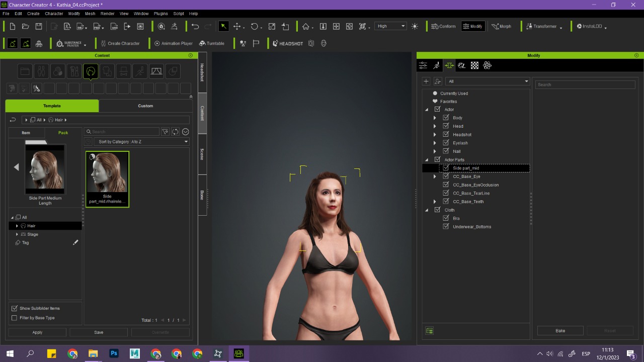Toggle the Side part_mid checkbox
Viewport: 644px width, 362px height.
446,168
